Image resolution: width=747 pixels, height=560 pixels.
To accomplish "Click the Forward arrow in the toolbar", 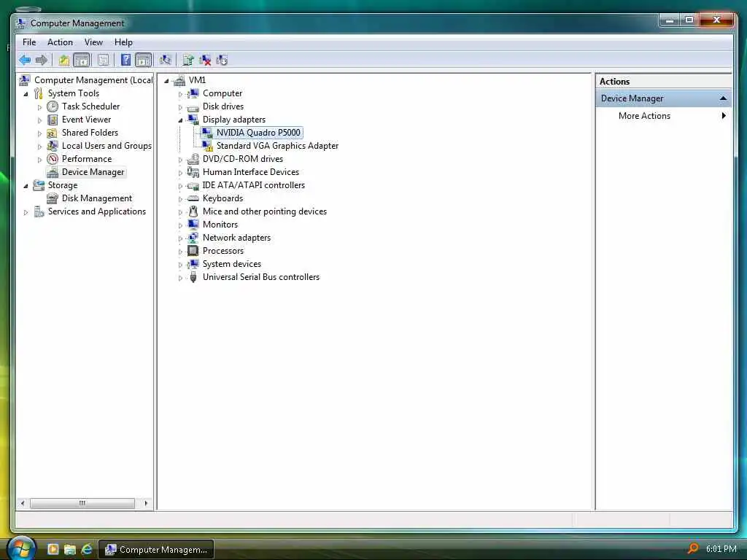I will [42, 60].
